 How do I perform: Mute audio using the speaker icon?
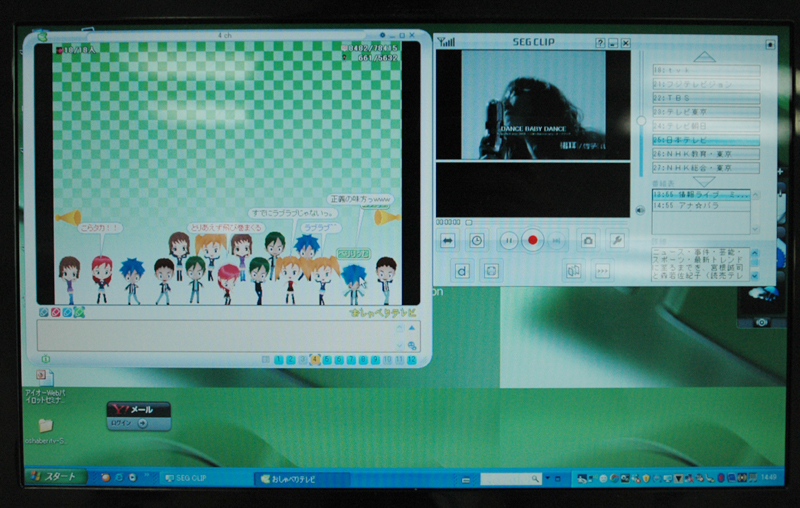[640, 211]
